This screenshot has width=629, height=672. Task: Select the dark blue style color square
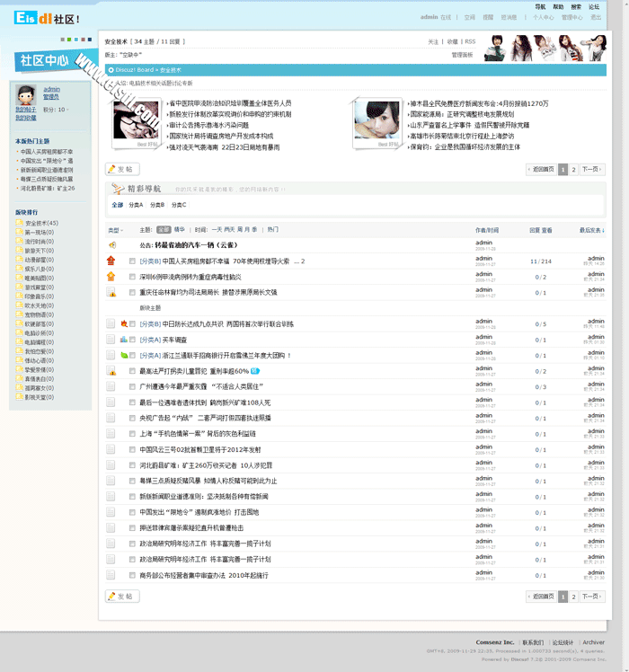[90, 40]
